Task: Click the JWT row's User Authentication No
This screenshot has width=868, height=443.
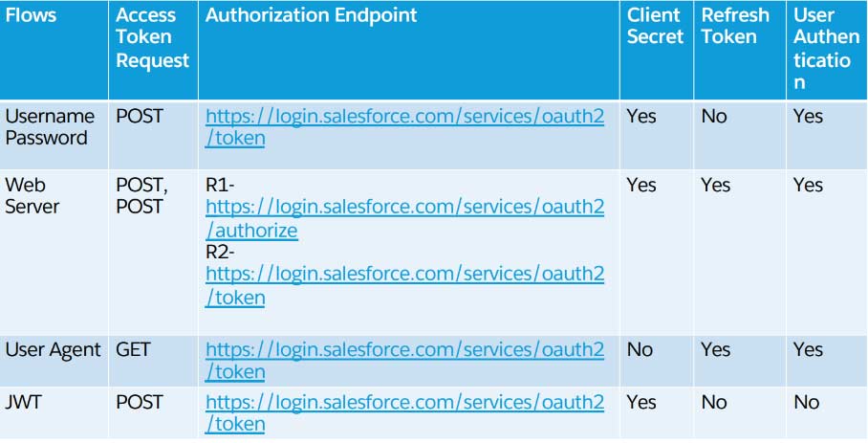Action: (806, 403)
